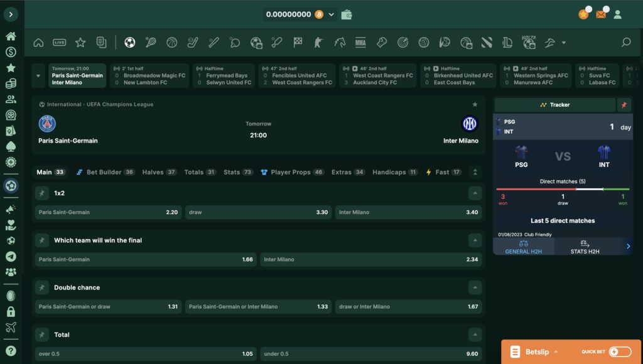Open the darts target icon

tap(403, 42)
